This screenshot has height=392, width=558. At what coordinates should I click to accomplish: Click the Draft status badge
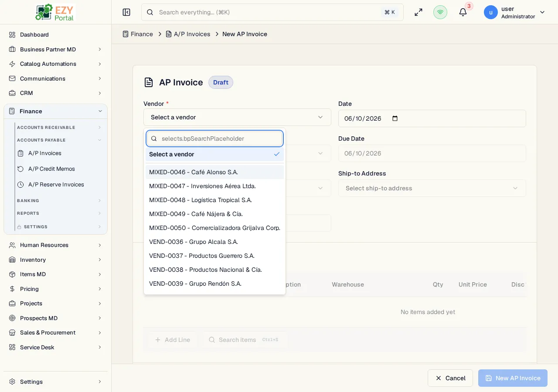pyautogui.click(x=221, y=82)
